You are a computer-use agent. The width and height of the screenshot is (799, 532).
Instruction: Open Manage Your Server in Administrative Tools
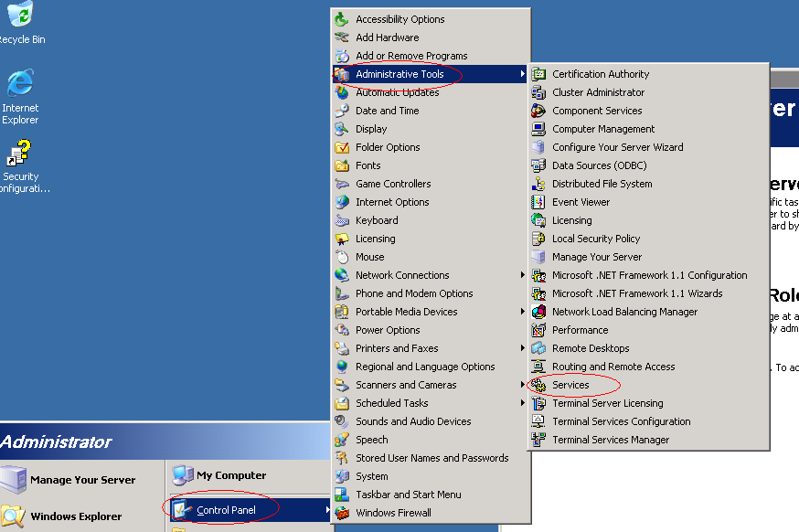649,258
